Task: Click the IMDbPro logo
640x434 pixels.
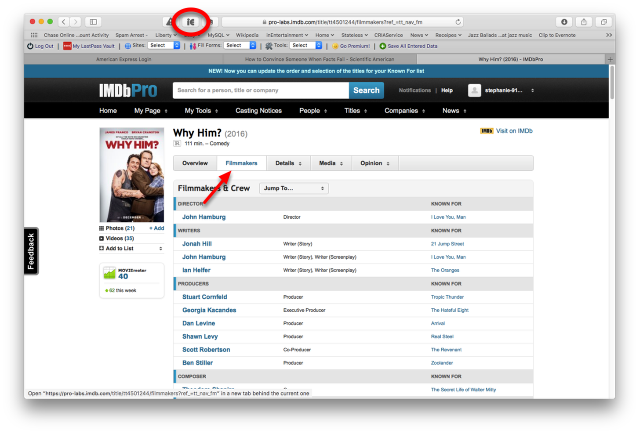Action: coord(128,91)
